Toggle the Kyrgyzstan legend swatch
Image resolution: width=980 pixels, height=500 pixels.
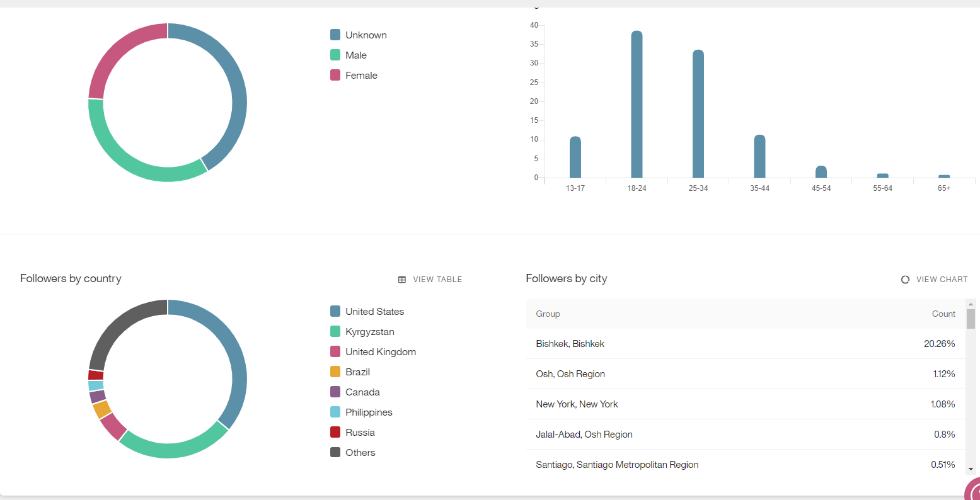(335, 332)
